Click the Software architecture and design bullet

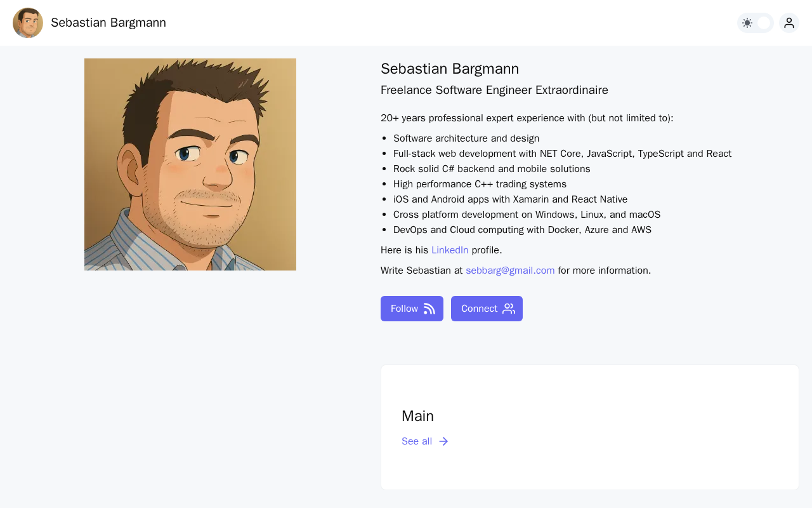tap(466, 138)
